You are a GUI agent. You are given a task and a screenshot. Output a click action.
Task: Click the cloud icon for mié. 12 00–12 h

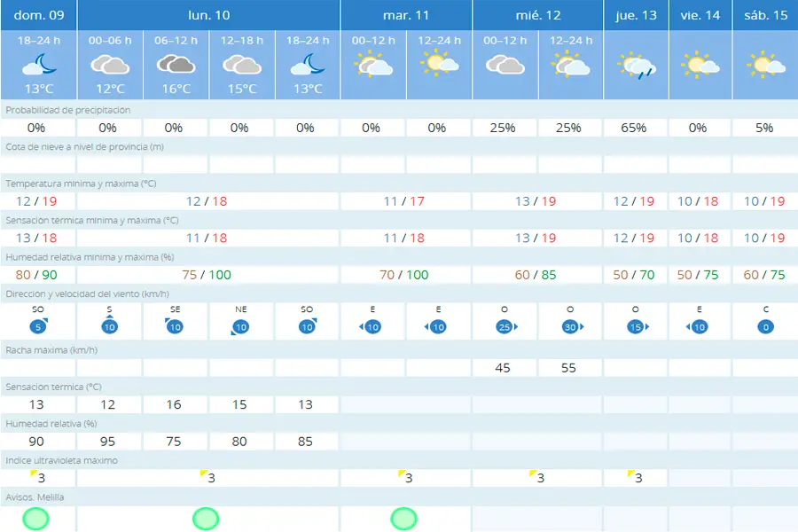(505, 65)
